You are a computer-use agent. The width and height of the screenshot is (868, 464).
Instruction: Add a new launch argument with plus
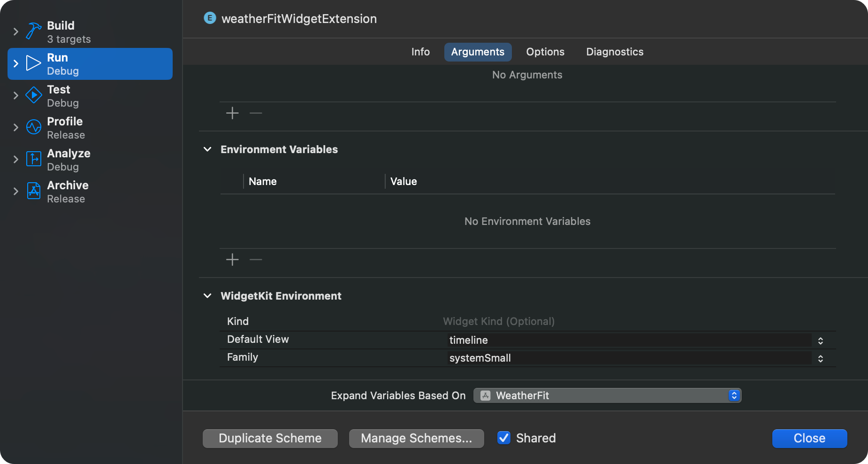232,113
